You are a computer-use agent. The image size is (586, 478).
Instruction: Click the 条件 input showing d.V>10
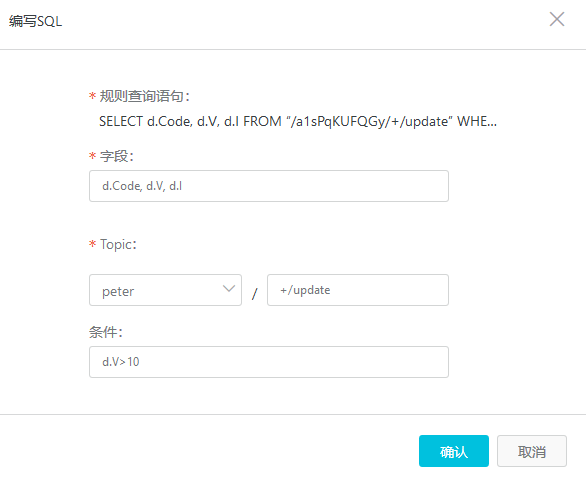pos(269,362)
